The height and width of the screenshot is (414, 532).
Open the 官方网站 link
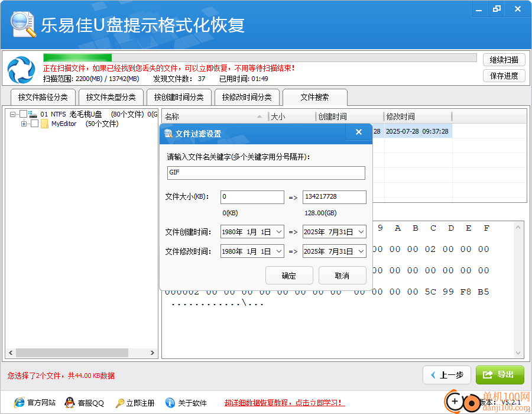(x=41, y=403)
